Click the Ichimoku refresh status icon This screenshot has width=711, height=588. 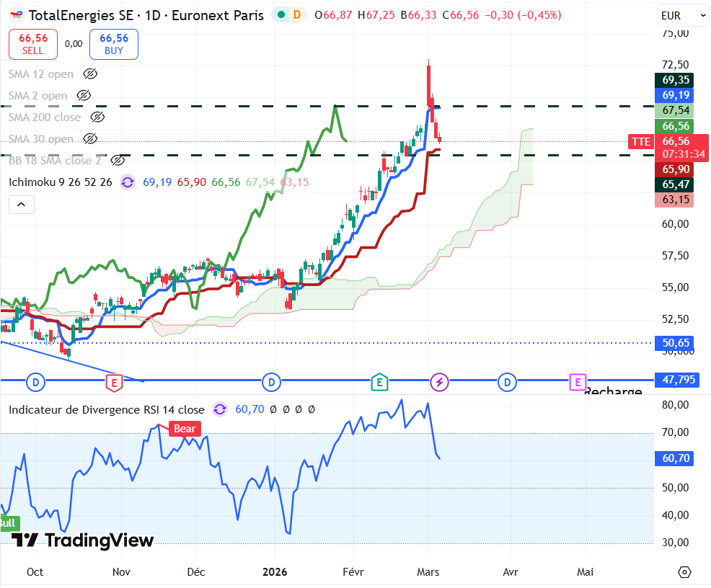click(128, 182)
